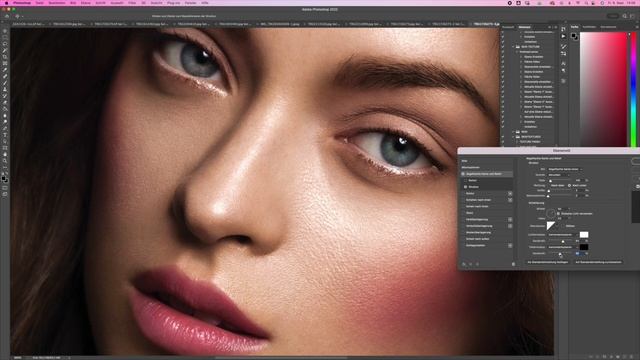Select the Lasso tool
The height and width of the screenshot is (360, 640).
[x=5, y=44]
